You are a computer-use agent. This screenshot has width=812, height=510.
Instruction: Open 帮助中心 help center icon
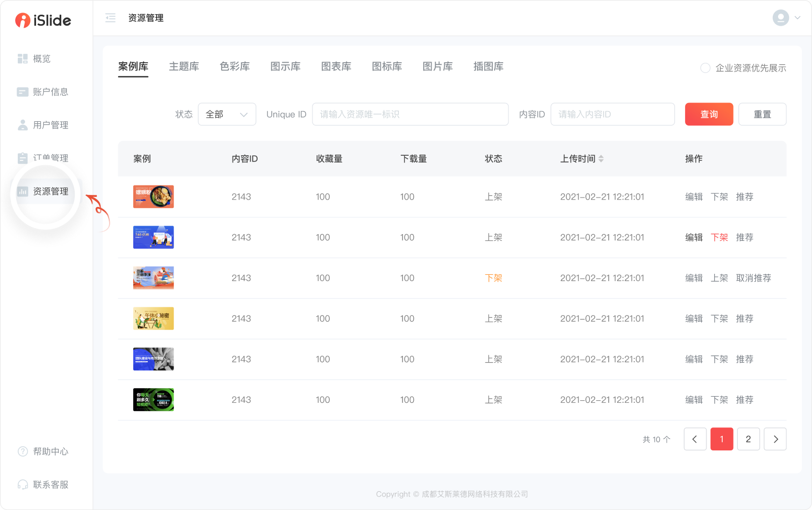click(x=22, y=451)
